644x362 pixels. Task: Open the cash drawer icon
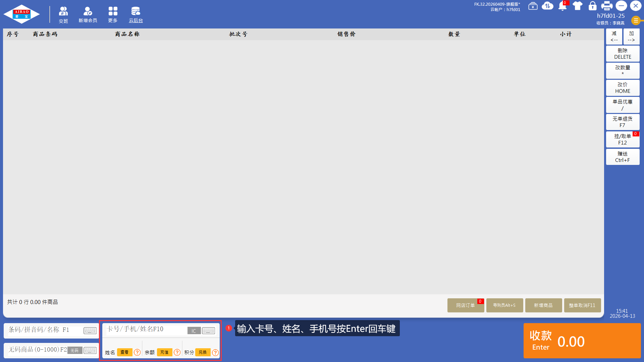tap(533, 6)
